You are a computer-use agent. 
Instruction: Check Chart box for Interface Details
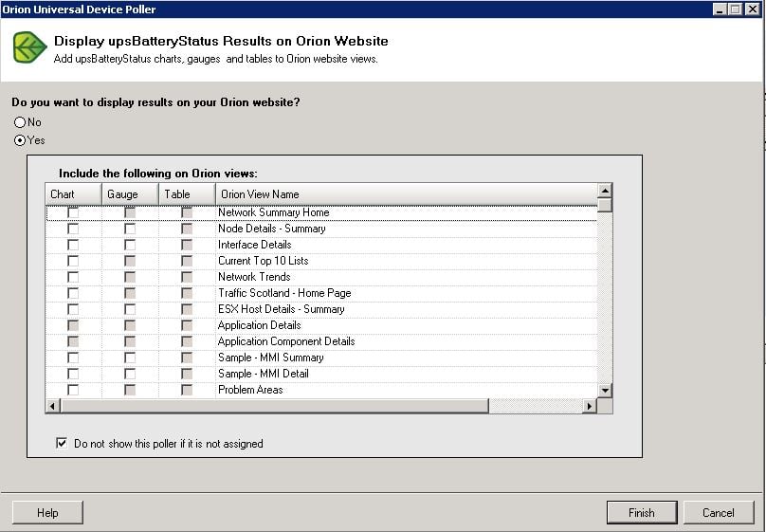coord(73,245)
